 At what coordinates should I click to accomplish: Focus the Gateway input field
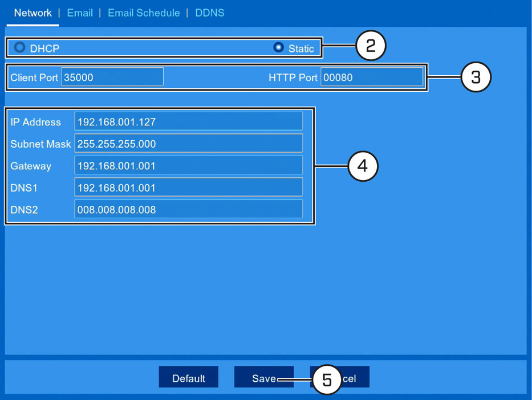point(189,165)
